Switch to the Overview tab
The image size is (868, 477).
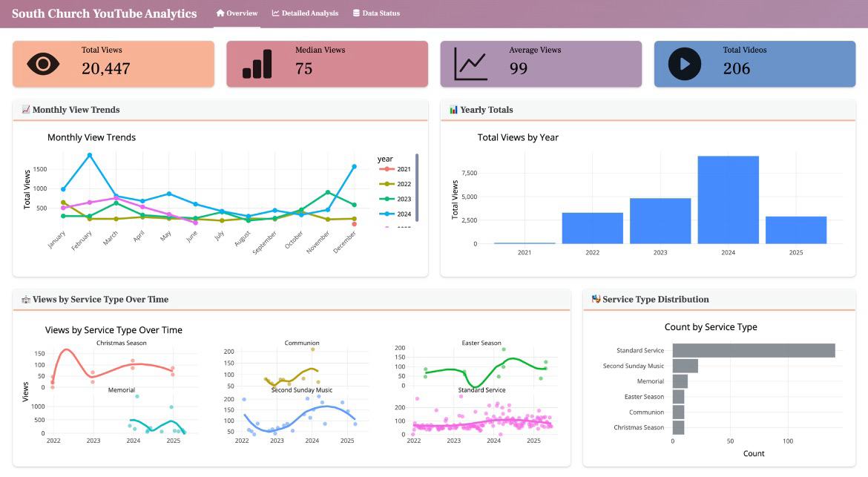coord(237,13)
